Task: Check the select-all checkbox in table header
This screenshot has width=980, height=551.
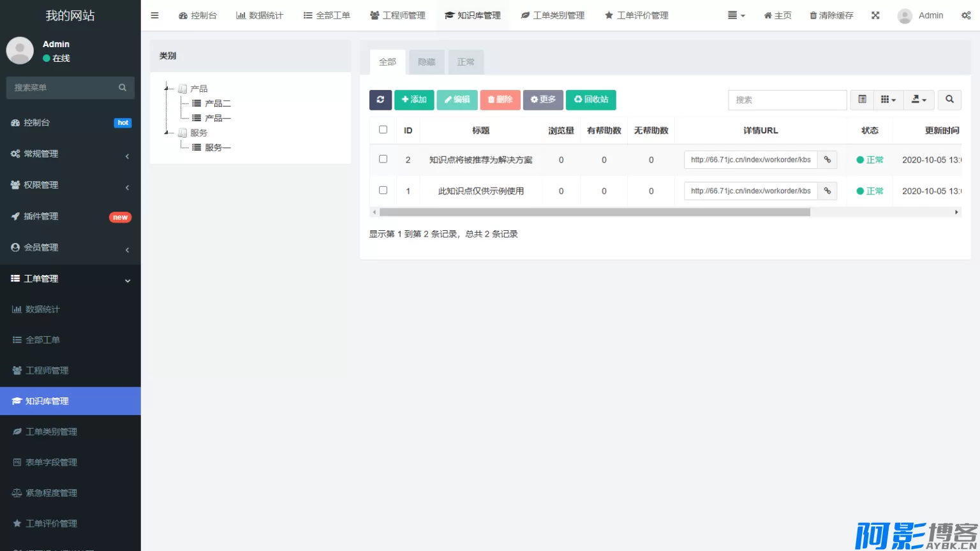Action: (x=383, y=129)
